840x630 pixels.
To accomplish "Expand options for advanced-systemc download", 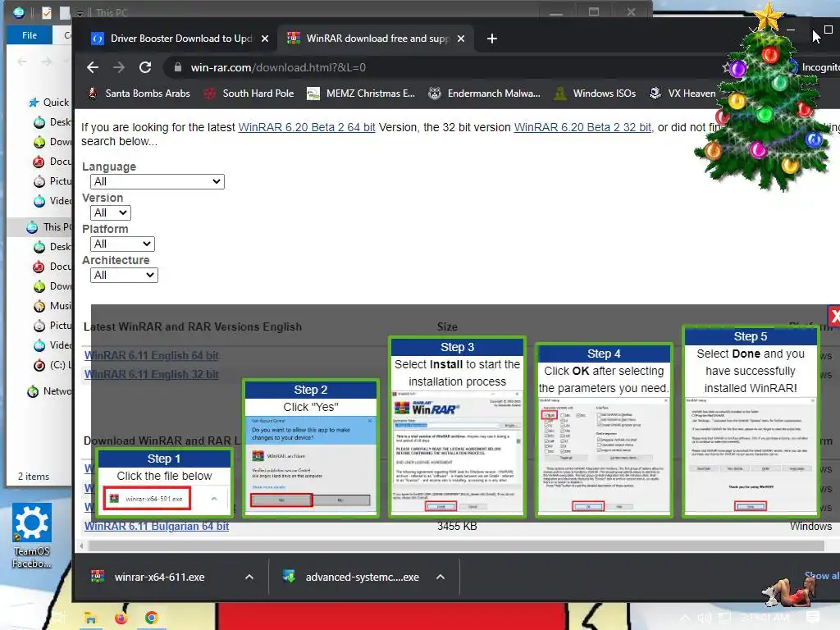I will [x=441, y=577].
